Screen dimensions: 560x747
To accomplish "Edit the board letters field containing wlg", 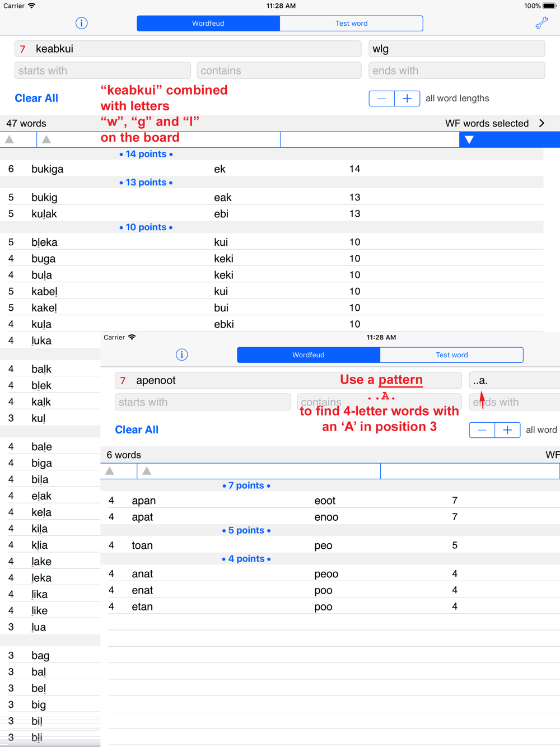I will coord(456,49).
